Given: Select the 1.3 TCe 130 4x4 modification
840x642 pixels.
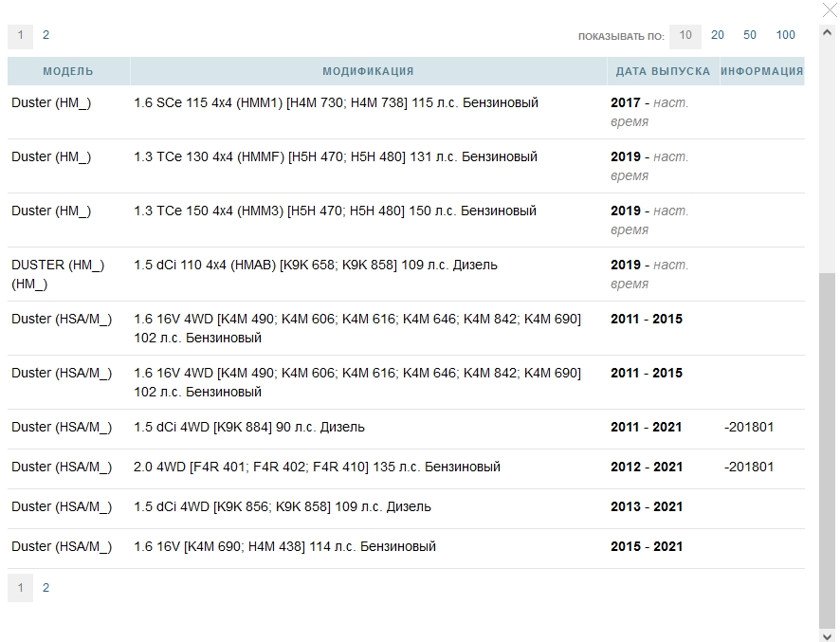Looking at the screenshot, I should coord(336,157).
